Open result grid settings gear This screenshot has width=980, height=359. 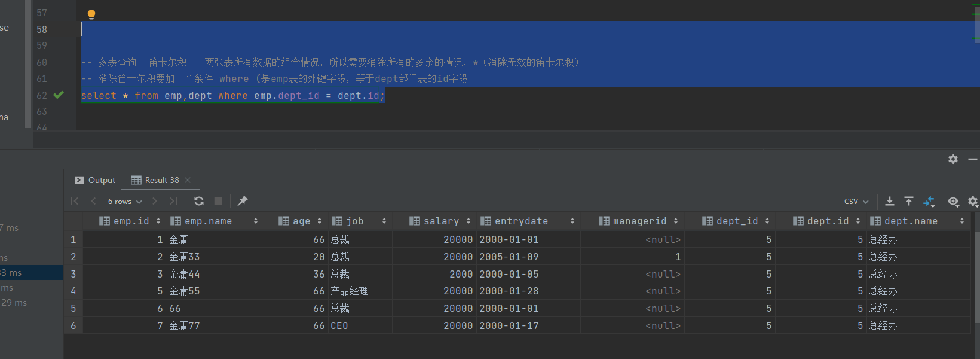point(973,202)
